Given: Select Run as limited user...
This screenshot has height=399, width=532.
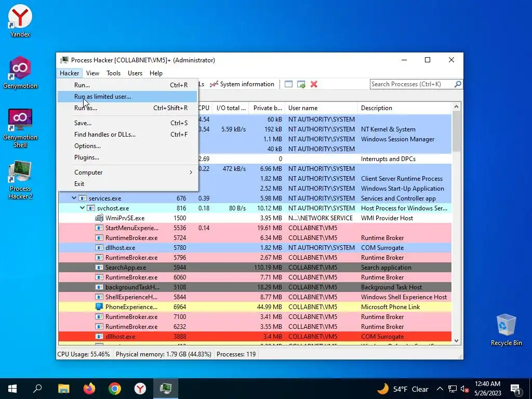Looking at the screenshot, I should click(x=128, y=97).
